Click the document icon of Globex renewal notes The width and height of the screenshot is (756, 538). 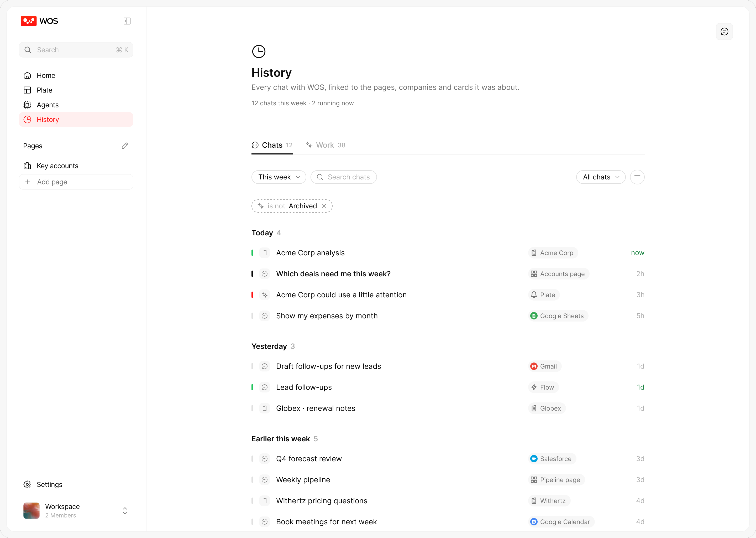pyautogui.click(x=264, y=408)
